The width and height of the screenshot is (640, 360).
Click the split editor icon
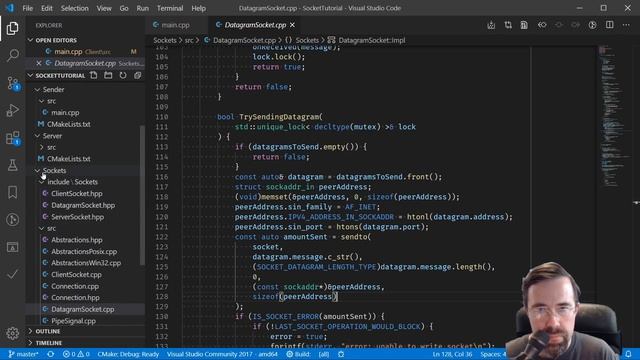[x=609, y=25]
